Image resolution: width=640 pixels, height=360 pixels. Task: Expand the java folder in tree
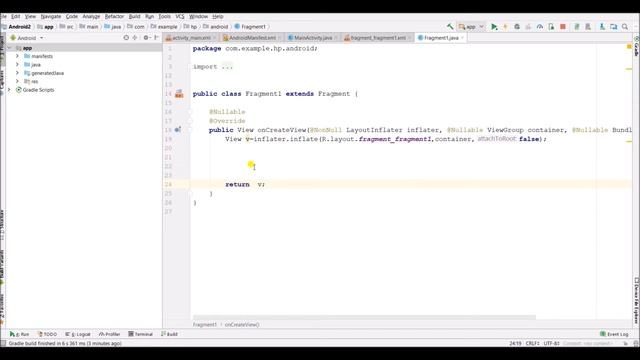(x=18, y=64)
